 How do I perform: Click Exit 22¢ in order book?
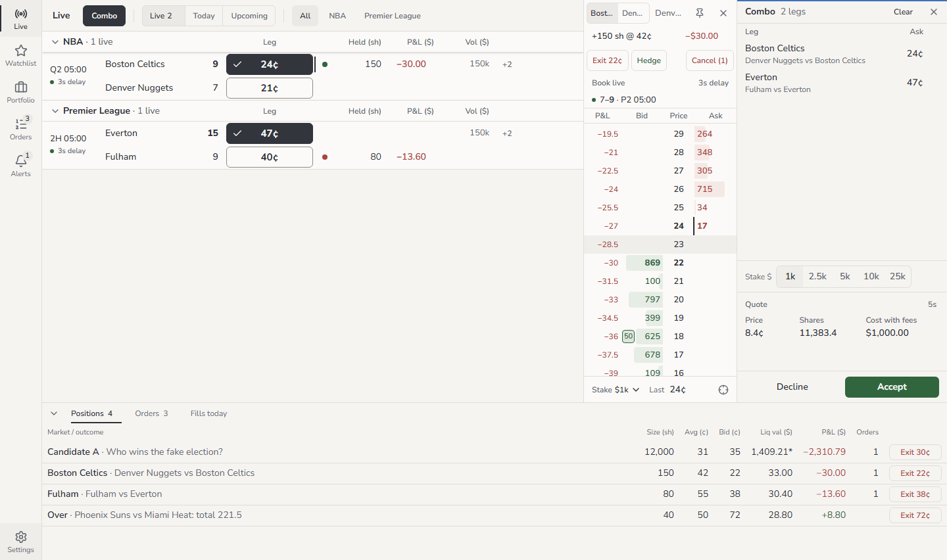pyautogui.click(x=607, y=60)
